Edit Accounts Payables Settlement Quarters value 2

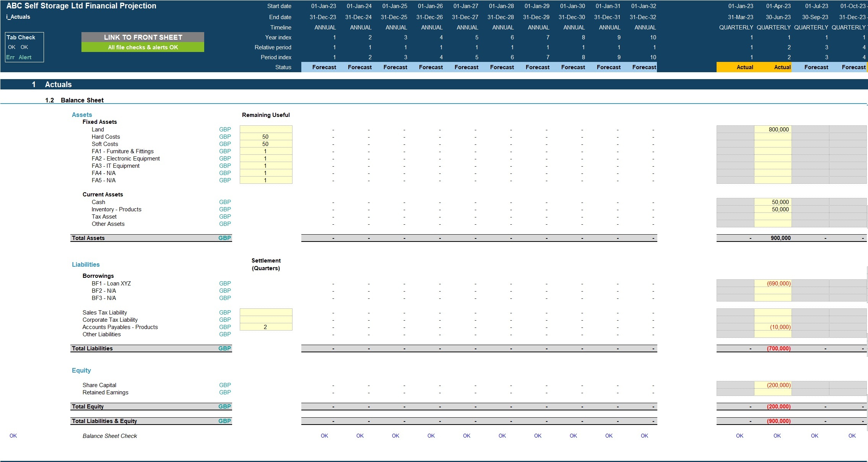coord(266,327)
